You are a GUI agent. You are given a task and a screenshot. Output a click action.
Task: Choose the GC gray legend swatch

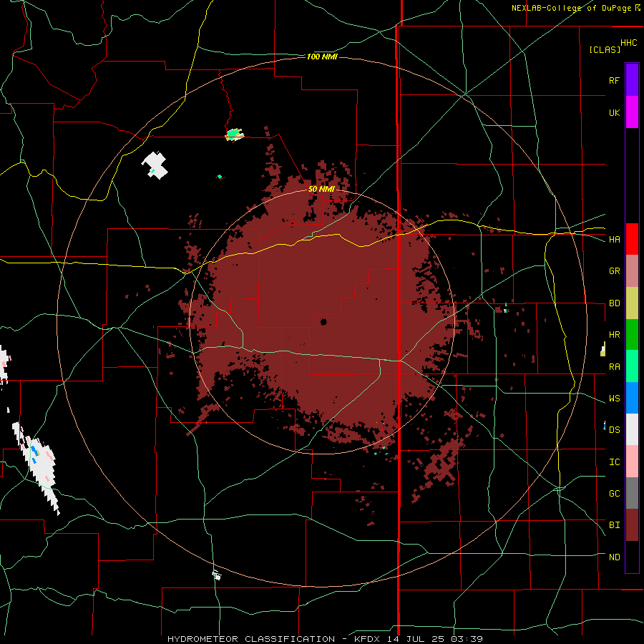[x=632, y=493]
